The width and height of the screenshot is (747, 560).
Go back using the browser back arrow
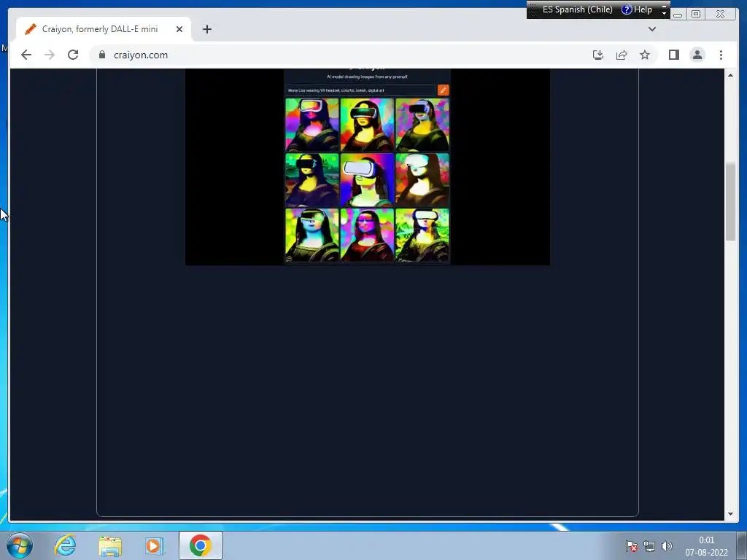click(x=26, y=55)
